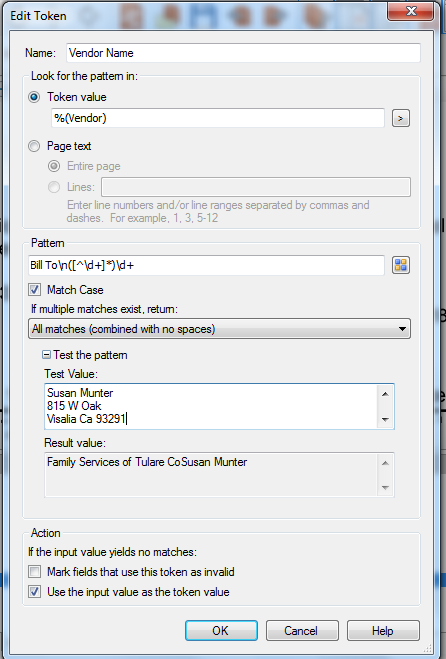Click into the Name field containing Vendor Name
The width and height of the screenshot is (446, 659).
243,53
